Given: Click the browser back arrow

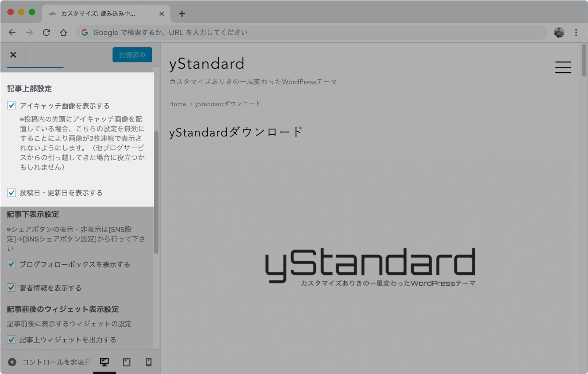Looking at the screenshot, I should [x=12, y=32].
